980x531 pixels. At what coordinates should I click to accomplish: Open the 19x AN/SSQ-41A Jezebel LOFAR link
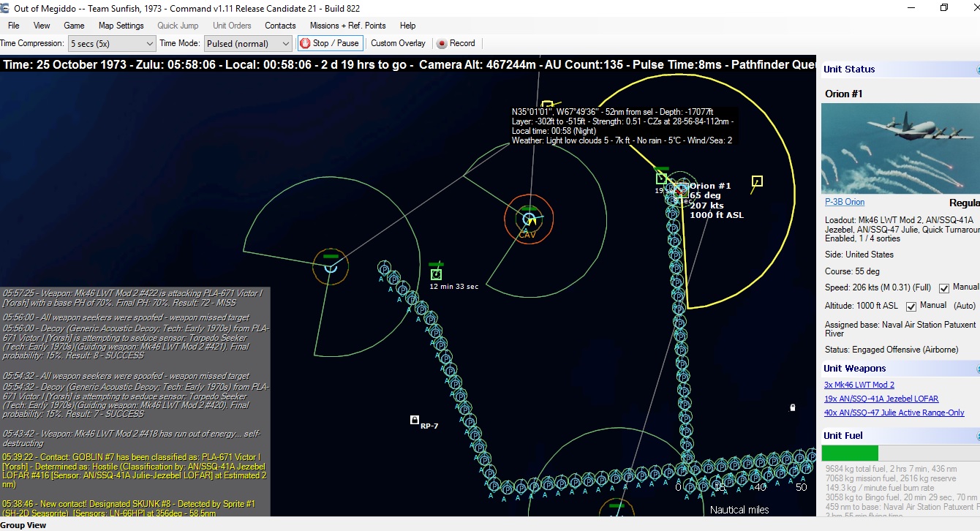tap(881, 399)
